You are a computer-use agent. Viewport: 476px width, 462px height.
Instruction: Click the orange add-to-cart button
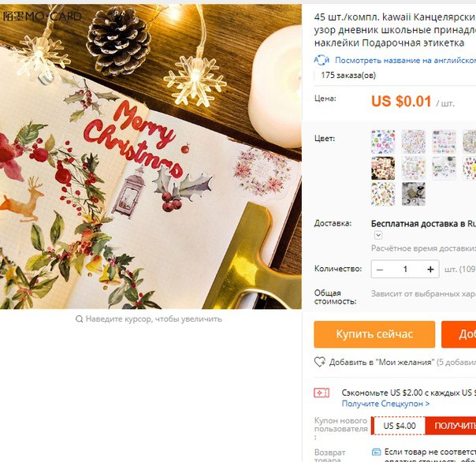tap(459, 334)
